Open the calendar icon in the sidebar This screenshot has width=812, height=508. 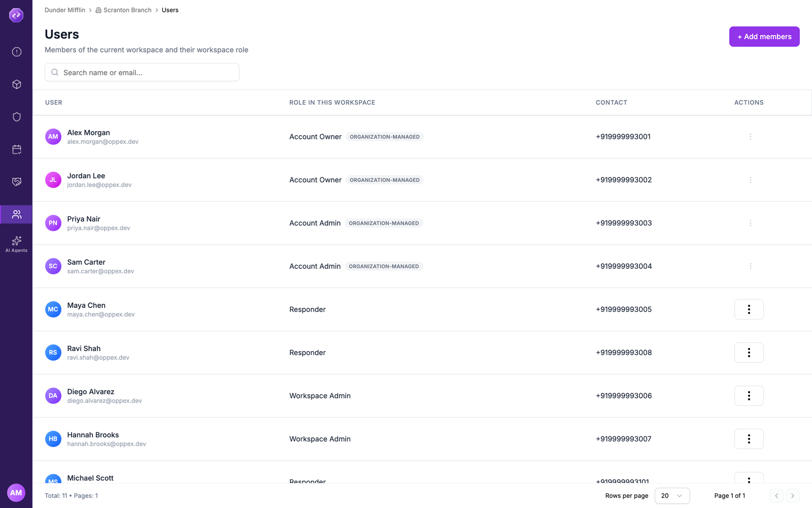point(17,149)
